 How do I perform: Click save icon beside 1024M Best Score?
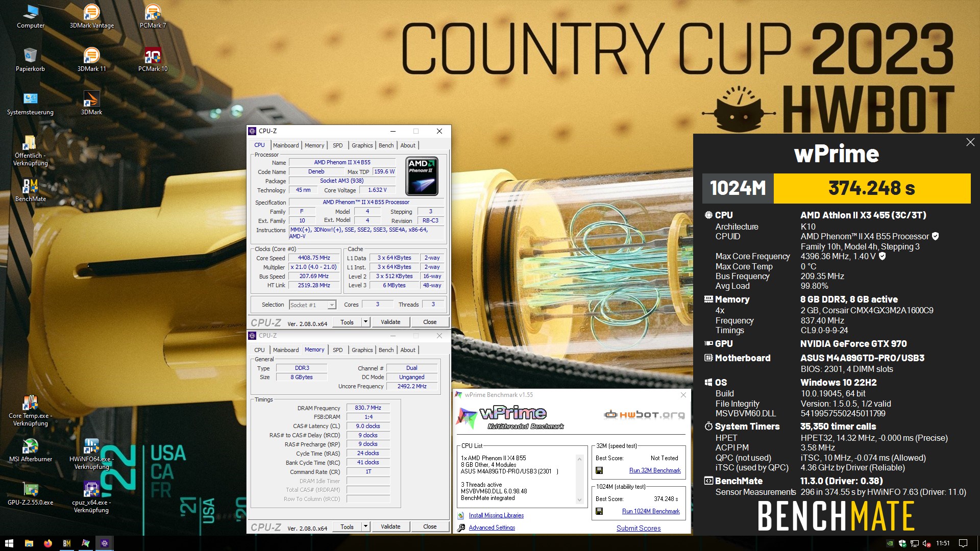(x=599, y=511)
